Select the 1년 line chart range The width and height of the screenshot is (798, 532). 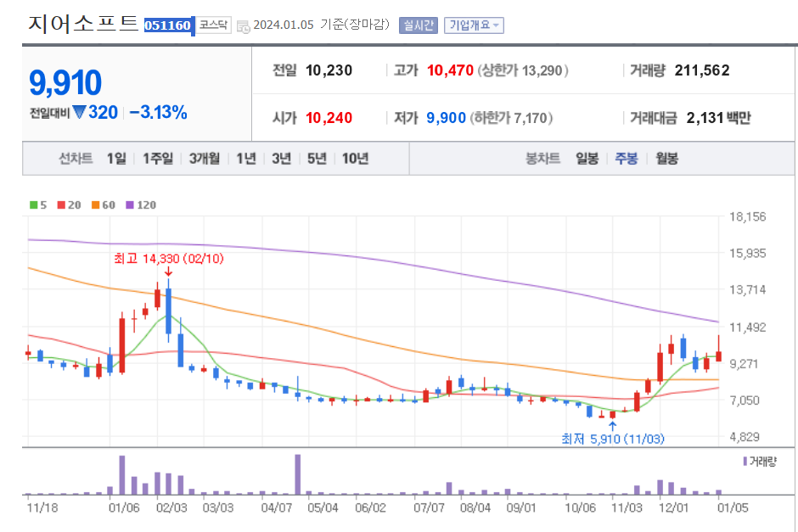246,159
